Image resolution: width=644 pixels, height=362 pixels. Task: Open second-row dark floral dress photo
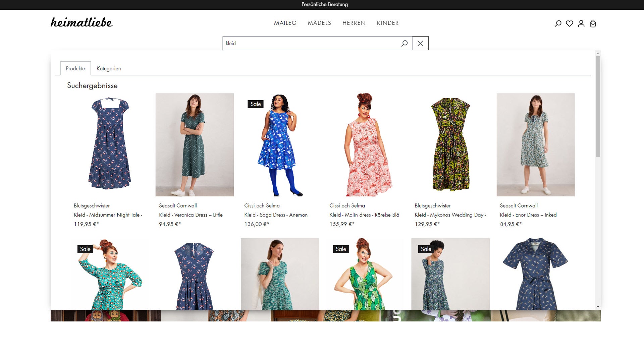[x=450, y=274]
